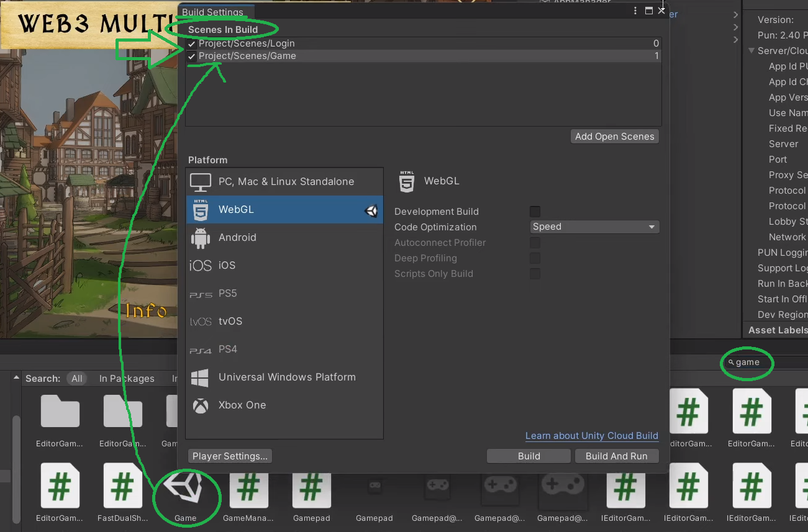Click the Dev Region field label
808x532 pixels.
pos(783,315)
